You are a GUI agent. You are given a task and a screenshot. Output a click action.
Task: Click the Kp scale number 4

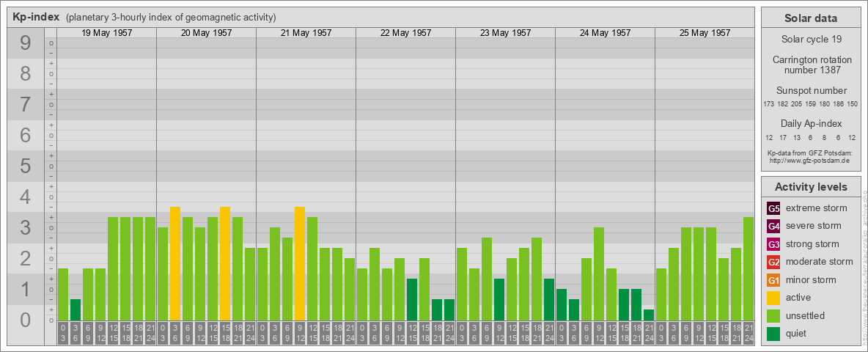pyautogui.click(x=26, y=197)
